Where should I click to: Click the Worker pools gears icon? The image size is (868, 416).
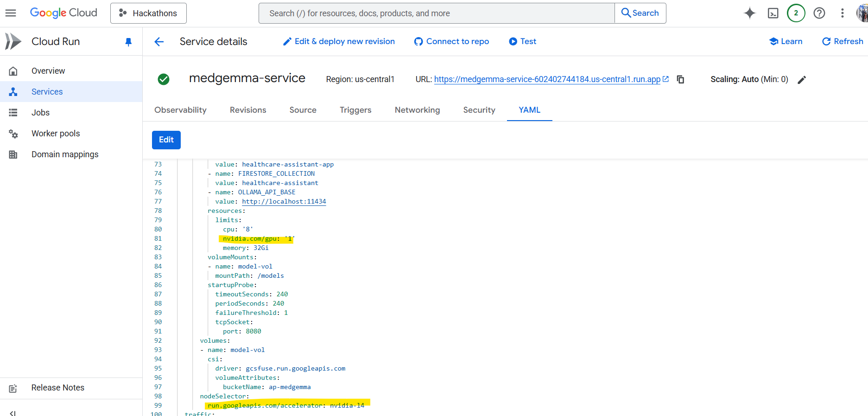pyautogui.click(x=13, y=134)
